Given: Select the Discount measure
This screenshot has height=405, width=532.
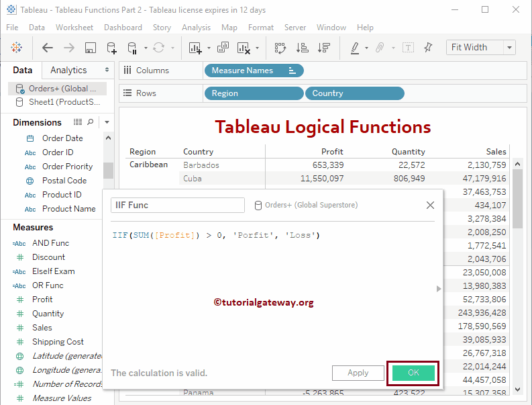Looking at the screenshot, I should [48, 257].
